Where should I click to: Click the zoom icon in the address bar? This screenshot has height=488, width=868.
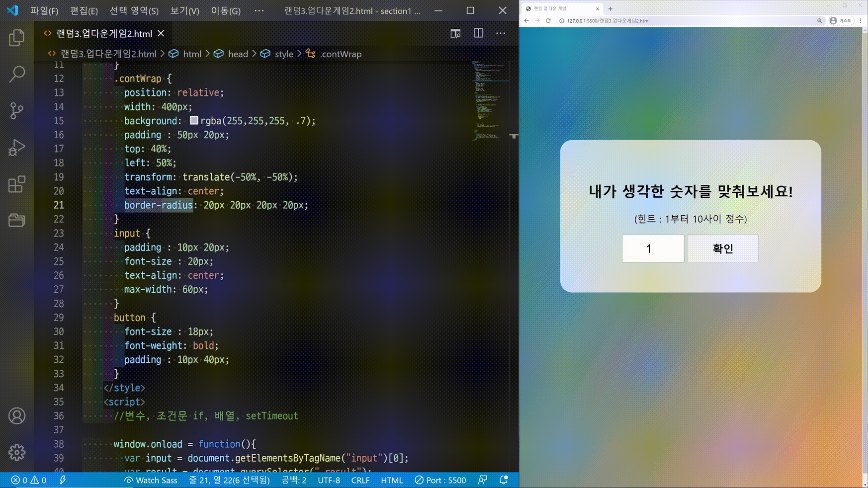pos(820,21)
